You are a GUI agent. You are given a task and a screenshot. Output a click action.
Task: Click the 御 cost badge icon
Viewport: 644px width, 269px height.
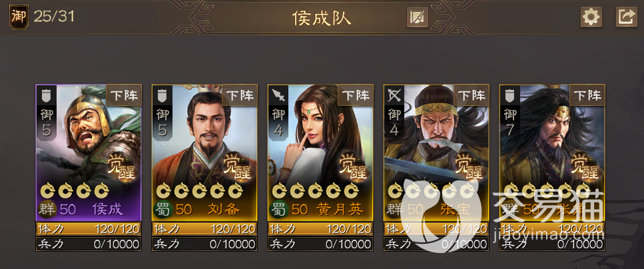(x=19, y=17)
